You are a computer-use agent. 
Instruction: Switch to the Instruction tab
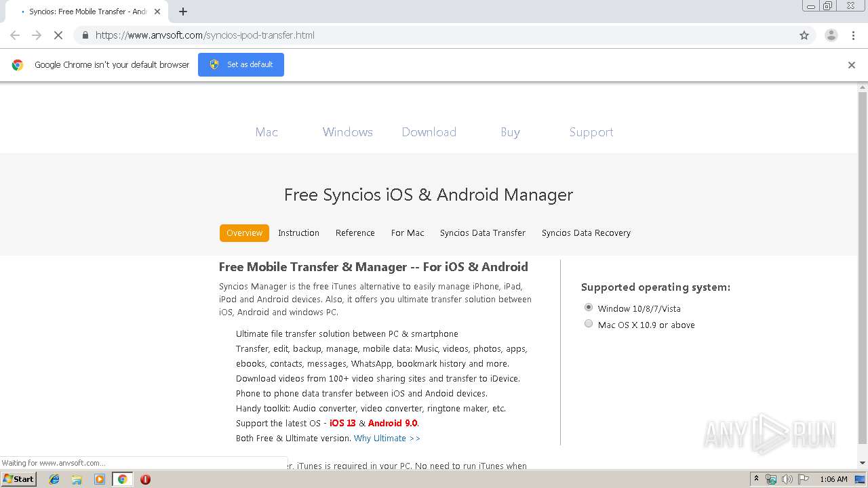coord(298,232)
